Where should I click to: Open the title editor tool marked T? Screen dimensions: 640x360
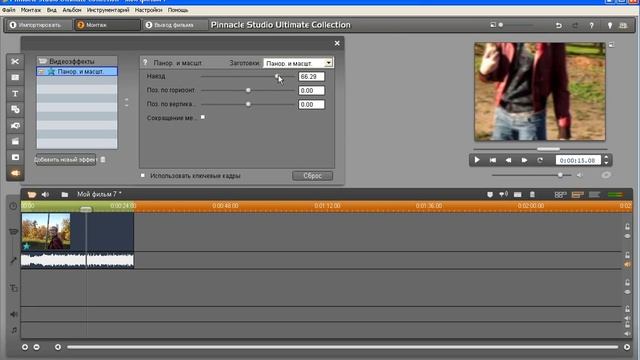click(x=15, y=93)
